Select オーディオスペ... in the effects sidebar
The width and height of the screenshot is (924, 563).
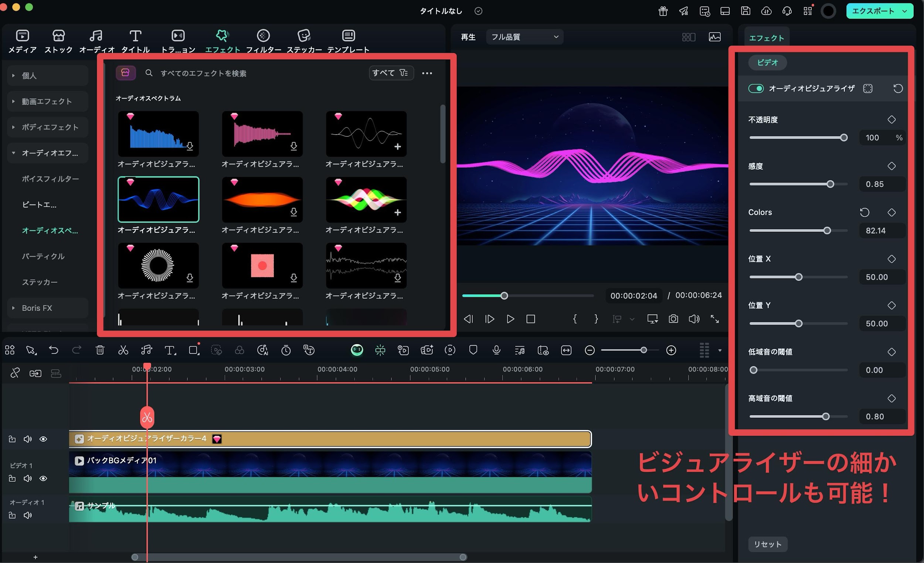tap(50, 231)
